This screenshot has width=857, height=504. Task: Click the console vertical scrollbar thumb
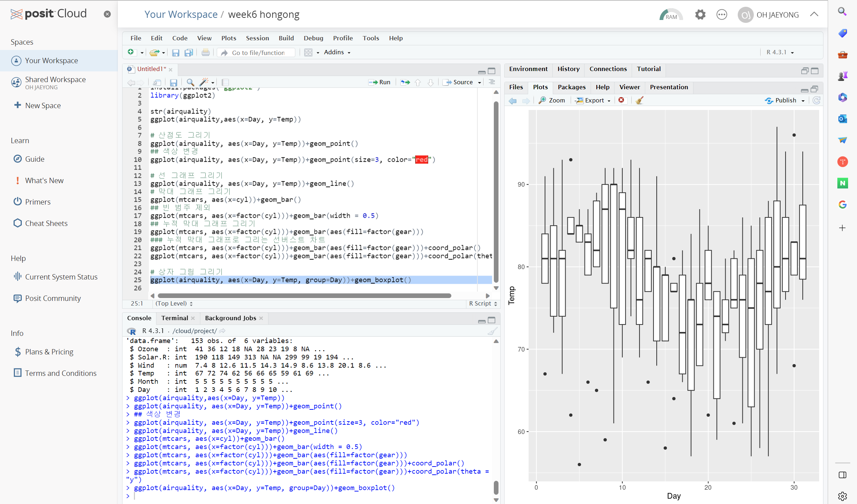coord(496,488)
